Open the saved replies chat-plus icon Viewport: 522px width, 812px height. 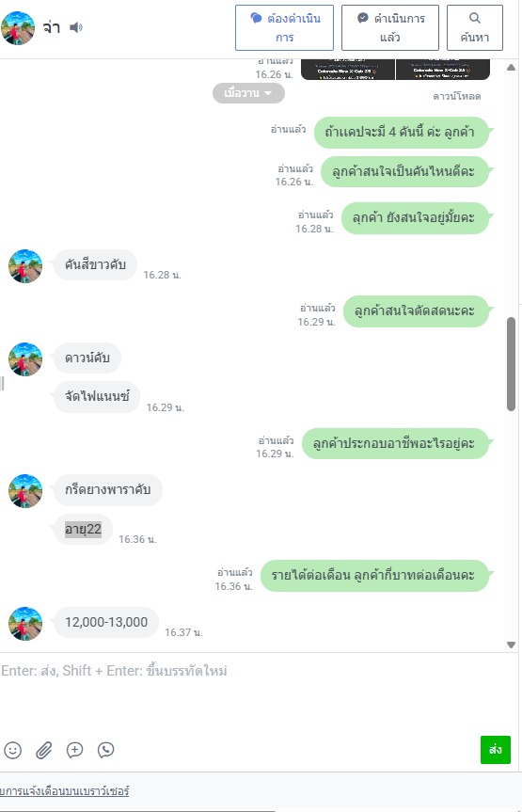pos(74,750)
